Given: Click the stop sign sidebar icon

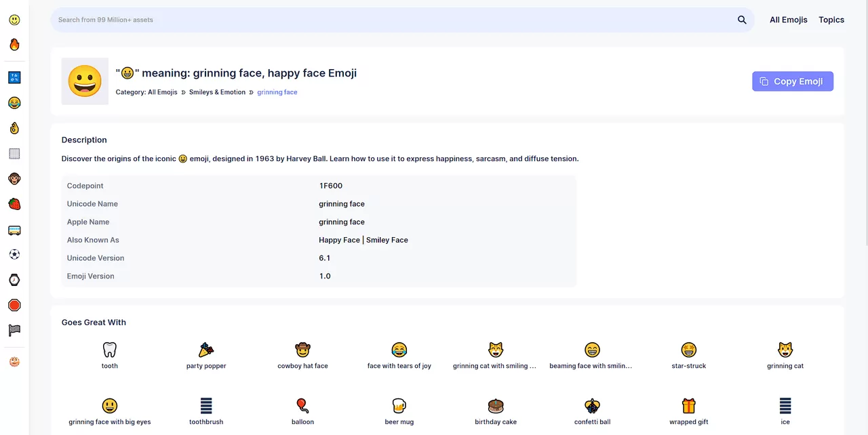Looking at the screenshot, I should pyautogui.click(x=14, y=305).
